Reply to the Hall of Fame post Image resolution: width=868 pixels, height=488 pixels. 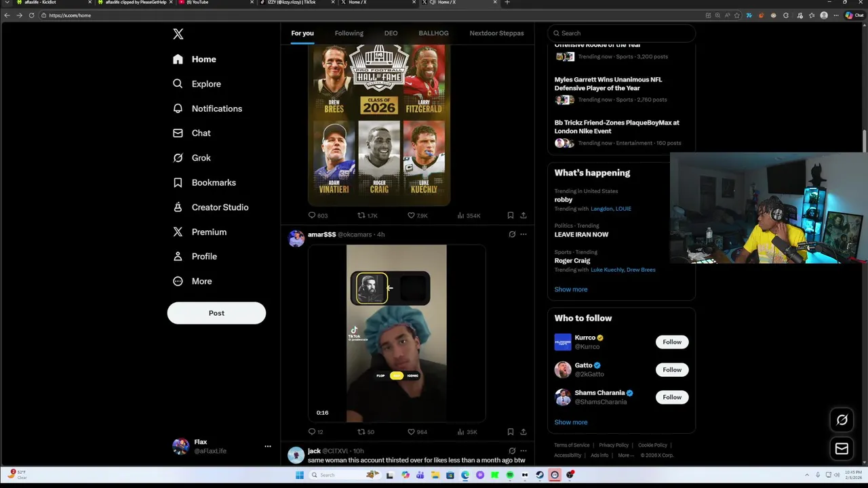pyautogui.click(x=318, y=216)
